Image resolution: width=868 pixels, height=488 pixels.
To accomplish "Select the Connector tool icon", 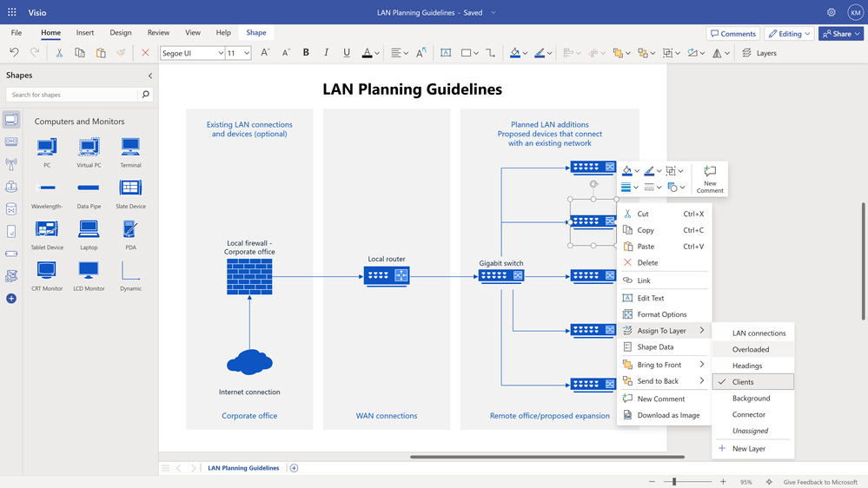I will coord(490,53).
